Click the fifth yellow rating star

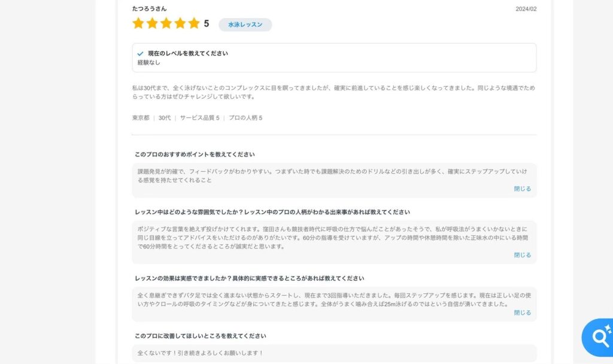pyautogui.click(x=194, y=23)
